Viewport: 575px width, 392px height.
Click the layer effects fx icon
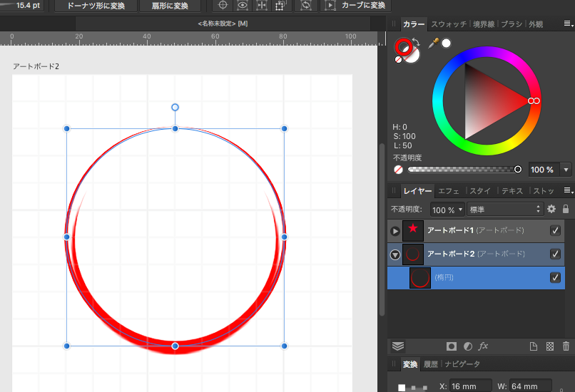click(483, 346)
